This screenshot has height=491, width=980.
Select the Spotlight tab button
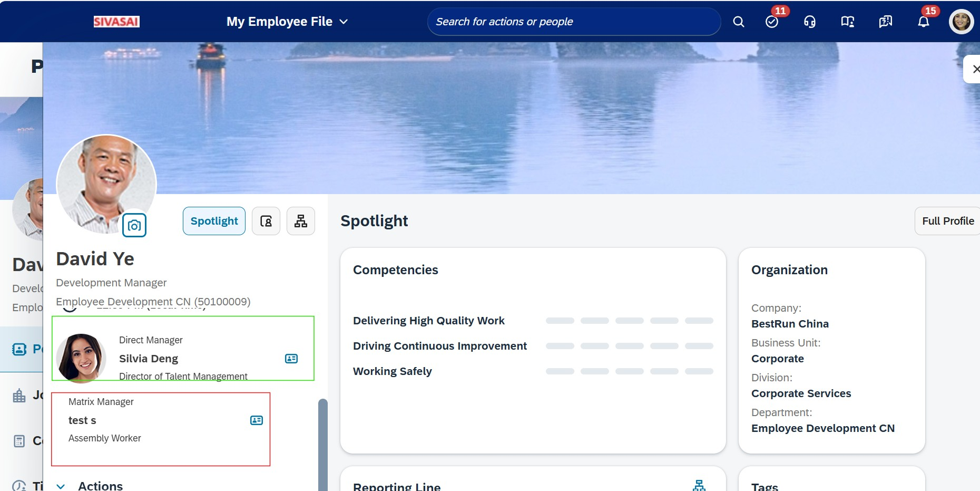pos(214,221)
